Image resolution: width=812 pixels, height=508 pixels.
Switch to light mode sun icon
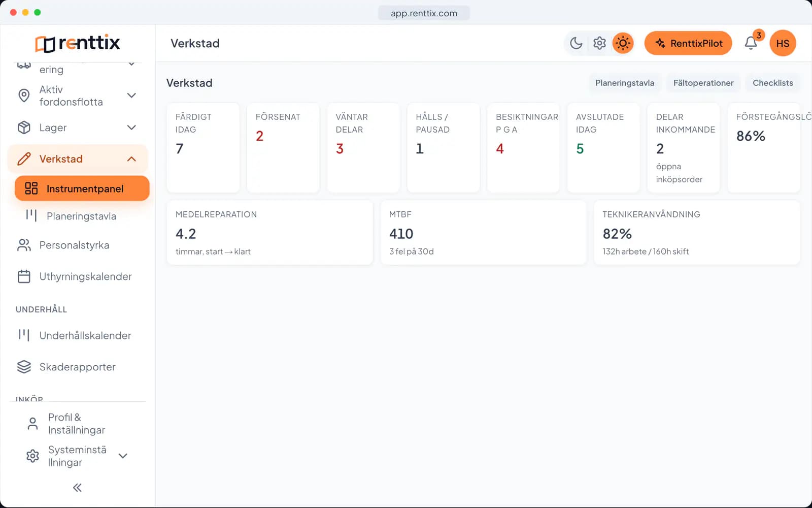[x=623, y=43]
